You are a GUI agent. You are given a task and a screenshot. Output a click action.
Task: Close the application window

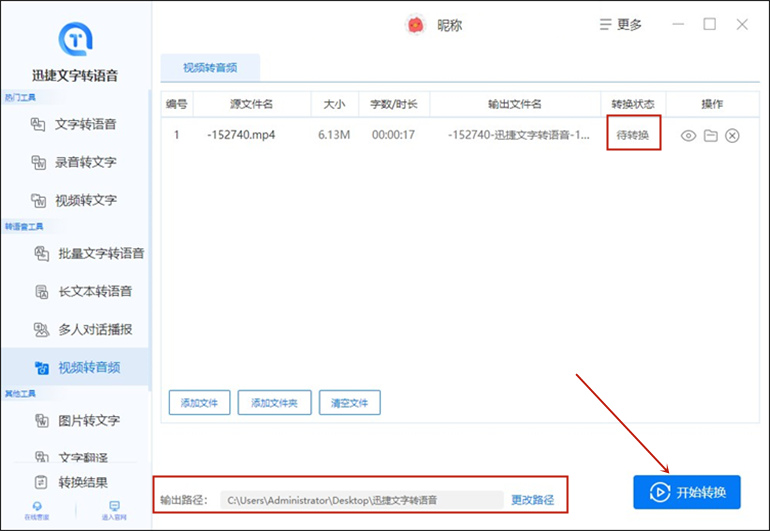pyautogui.click(x=742, y=24)
